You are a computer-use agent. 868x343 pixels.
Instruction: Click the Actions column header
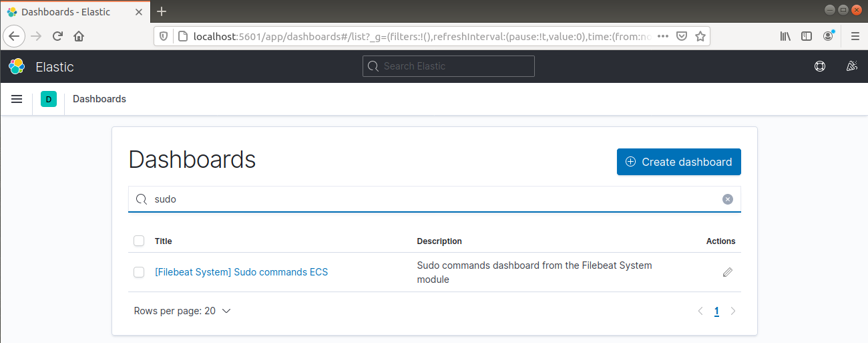click(x=720, y=241)
